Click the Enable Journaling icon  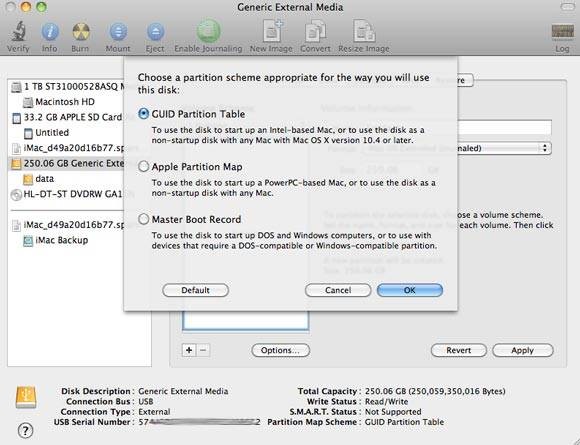tap(209, 31)
